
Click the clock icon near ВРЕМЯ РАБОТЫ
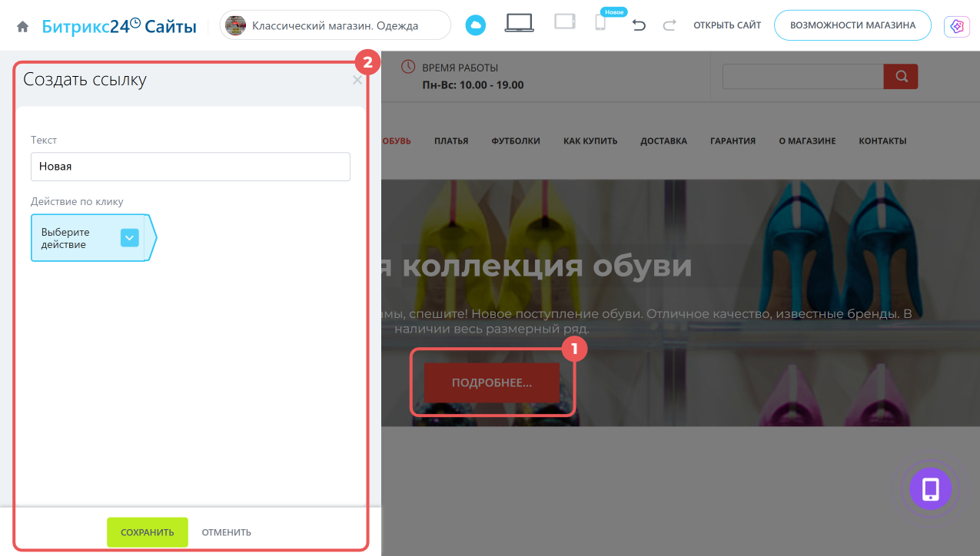point(409,67)
